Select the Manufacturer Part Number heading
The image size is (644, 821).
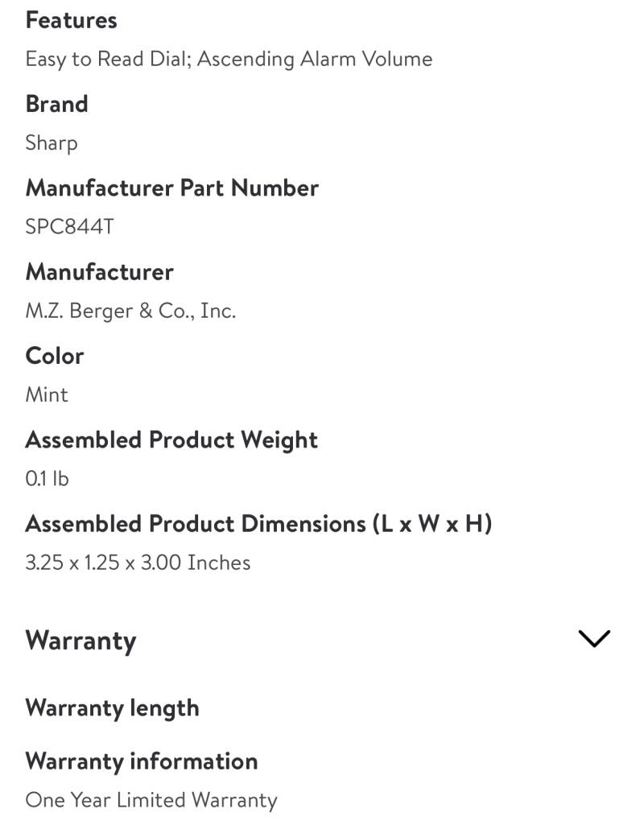(171, 188)
